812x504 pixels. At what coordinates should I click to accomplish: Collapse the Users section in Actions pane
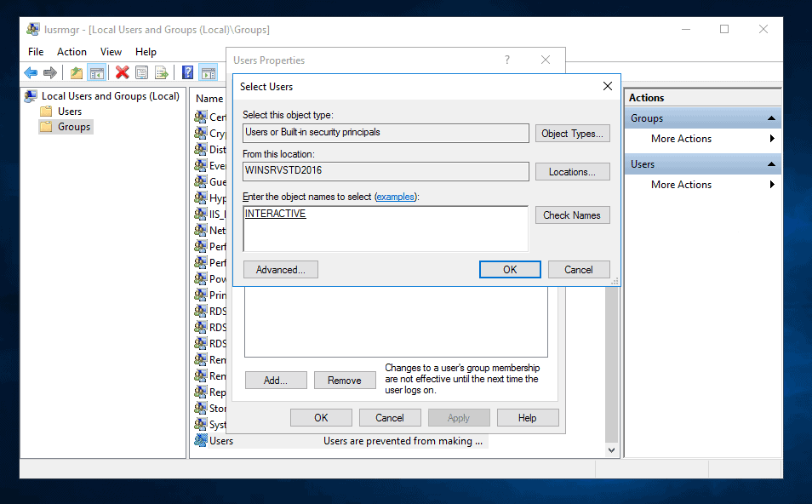pyautogui.click(x=771, y=164)
